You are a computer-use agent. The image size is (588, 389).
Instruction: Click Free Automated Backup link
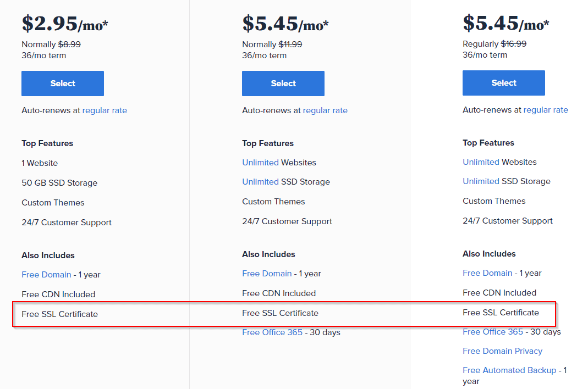(x=509, y=370)
